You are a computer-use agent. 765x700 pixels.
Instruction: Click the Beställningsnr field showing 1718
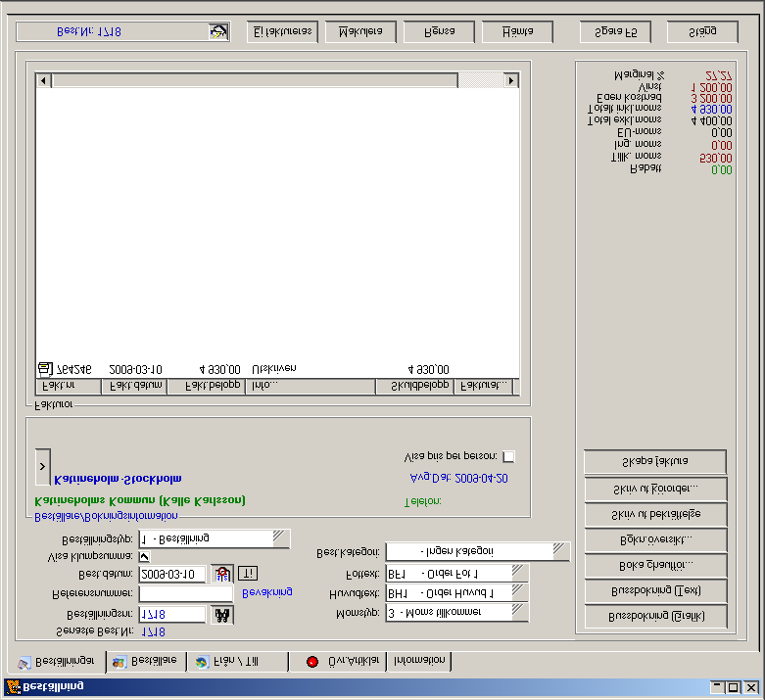click(x=172, y=615)
